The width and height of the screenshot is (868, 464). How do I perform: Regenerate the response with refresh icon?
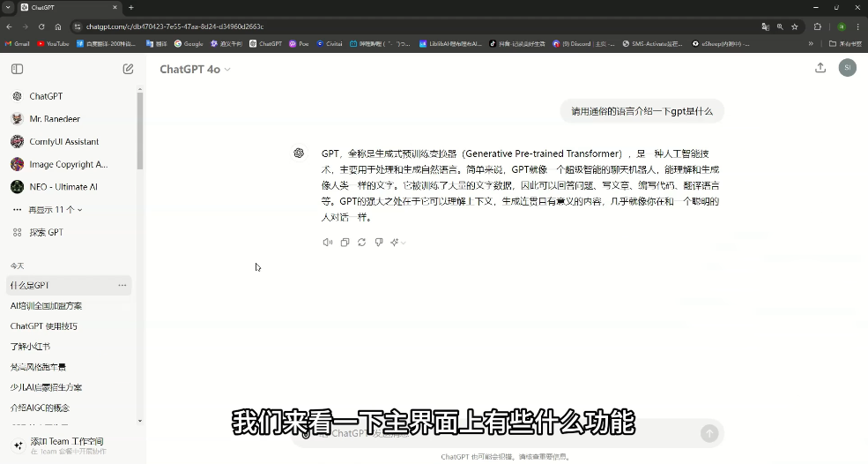coord(361,243)
